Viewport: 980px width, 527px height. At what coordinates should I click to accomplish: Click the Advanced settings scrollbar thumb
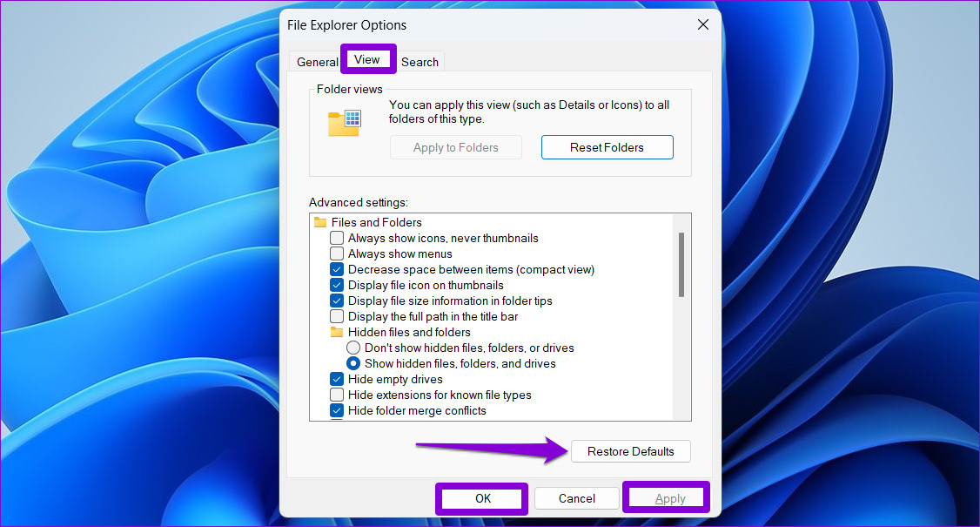pos(681,265)
